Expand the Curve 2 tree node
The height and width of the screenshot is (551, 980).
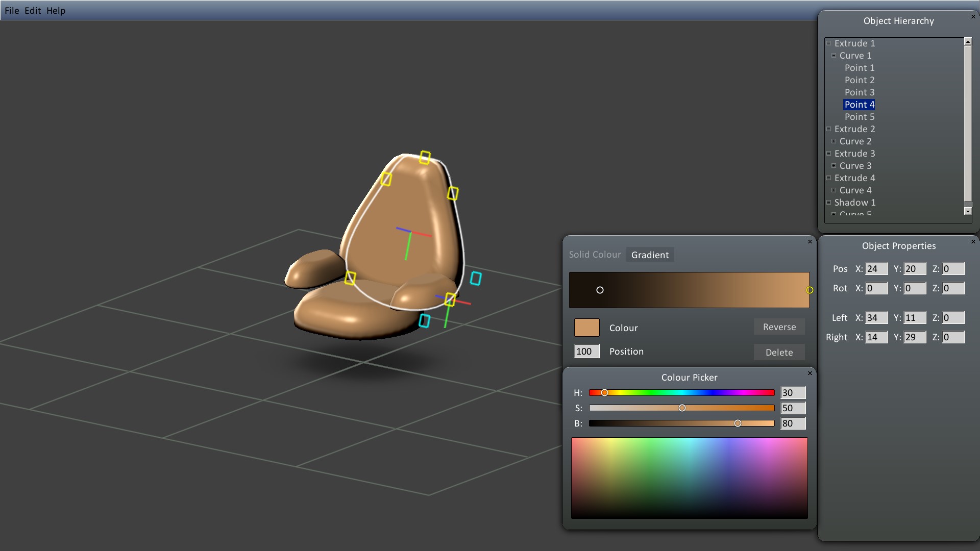834,141
